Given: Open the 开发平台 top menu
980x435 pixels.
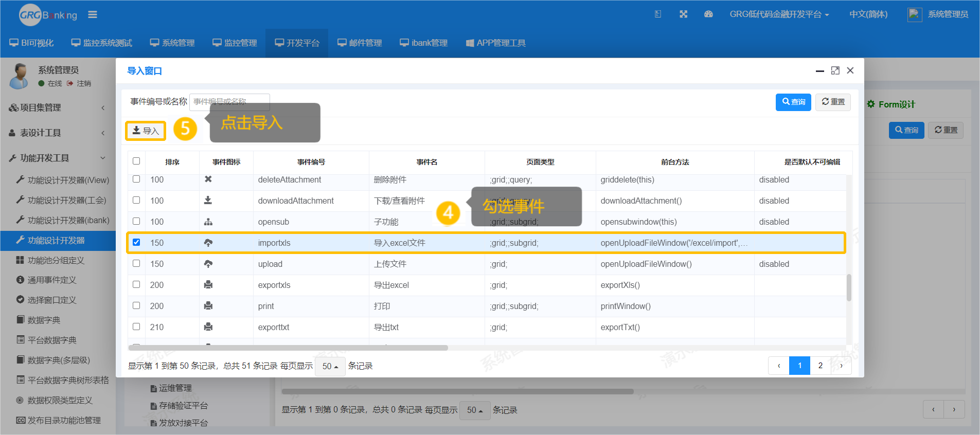Looking at the screenshot, I should (x=297, y=43).
